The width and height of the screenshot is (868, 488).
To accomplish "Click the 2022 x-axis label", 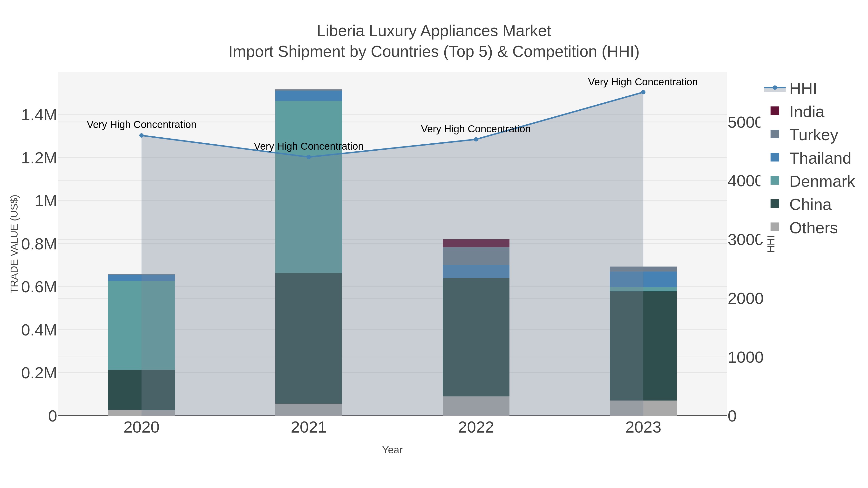I will 476,428.
